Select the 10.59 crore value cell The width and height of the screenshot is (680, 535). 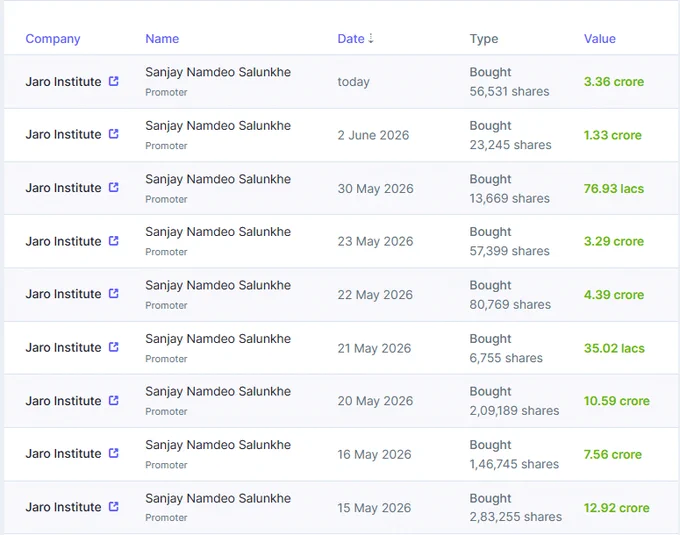617,401
